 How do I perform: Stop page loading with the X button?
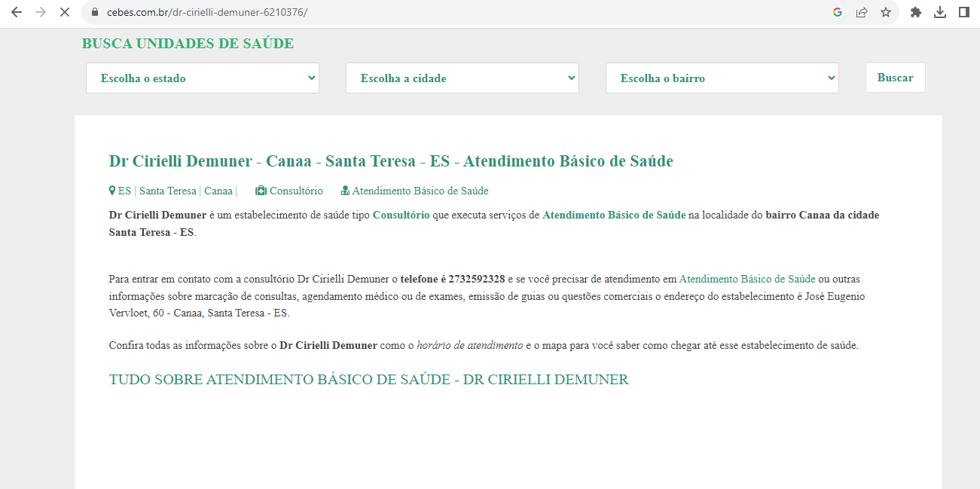[x=65, y=12]
